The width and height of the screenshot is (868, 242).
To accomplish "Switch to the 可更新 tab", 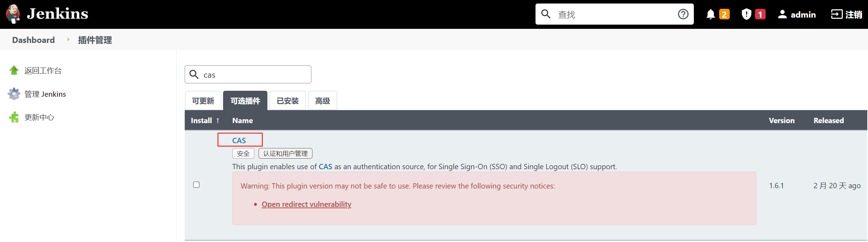I will click(203, 101).
